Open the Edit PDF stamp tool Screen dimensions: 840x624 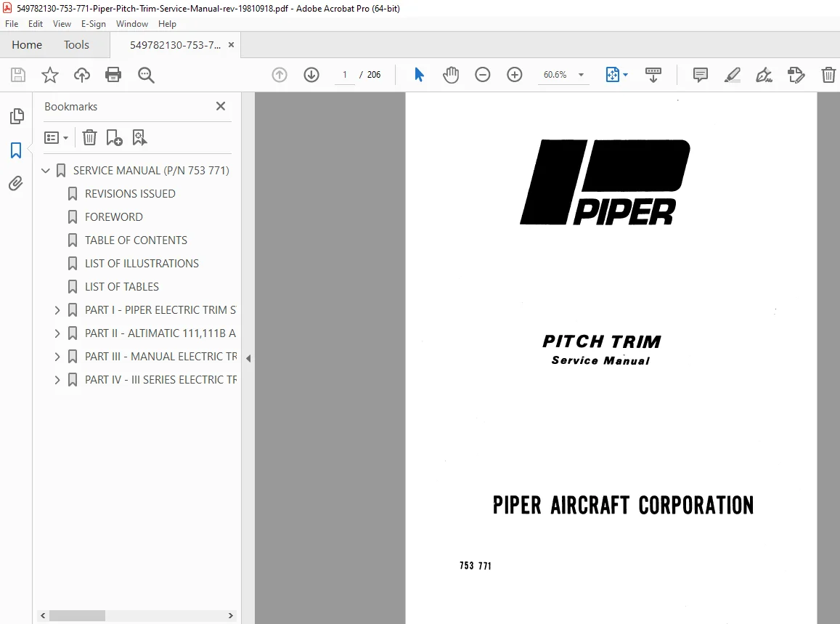tap(796, 75)
